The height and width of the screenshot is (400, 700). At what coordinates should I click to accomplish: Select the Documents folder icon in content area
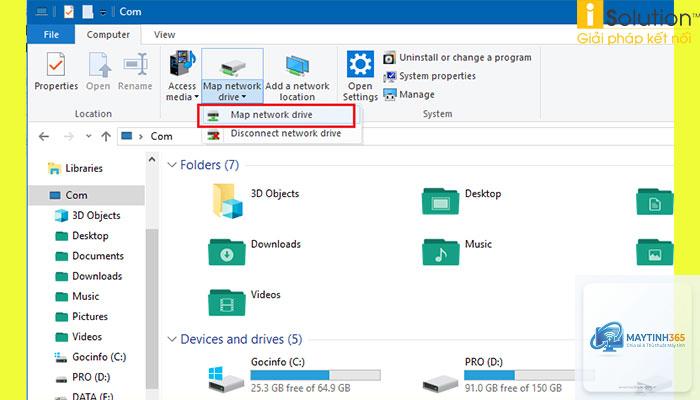pyautogui.click(x=654, y=201)
